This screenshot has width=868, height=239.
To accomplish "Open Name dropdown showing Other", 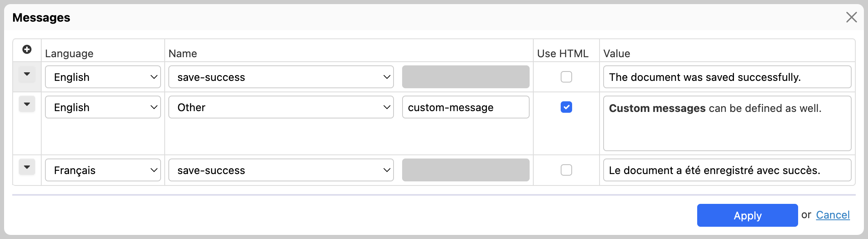I will coord(281,107).
